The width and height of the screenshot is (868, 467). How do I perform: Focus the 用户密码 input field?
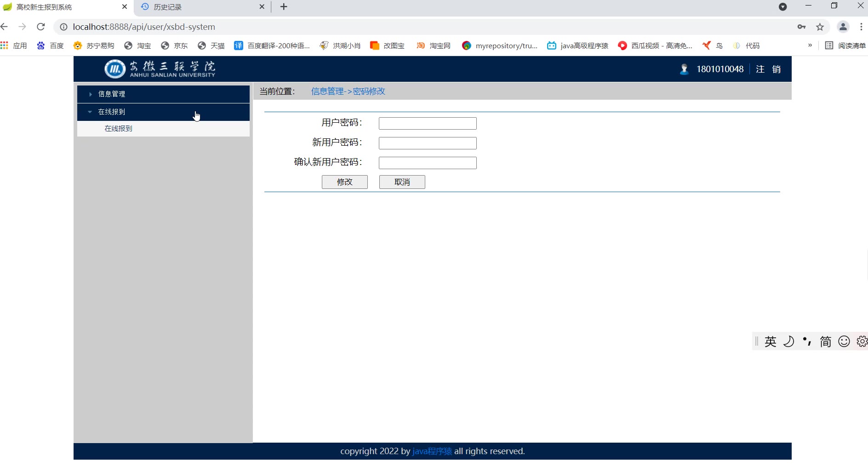pyautogui.click(x=428, y=123)
